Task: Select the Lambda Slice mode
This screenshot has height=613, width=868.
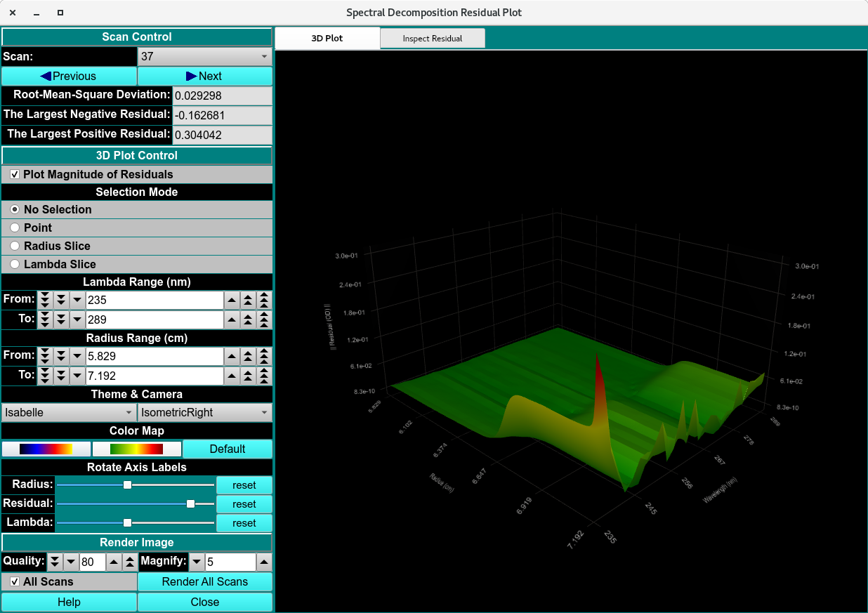Action: click(15, 264)
